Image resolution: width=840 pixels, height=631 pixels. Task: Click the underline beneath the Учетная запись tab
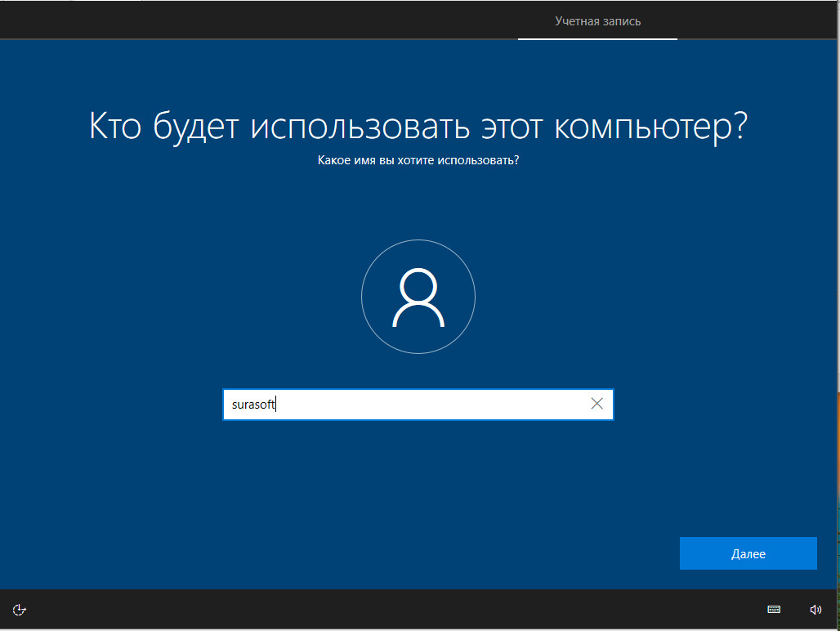597,38
